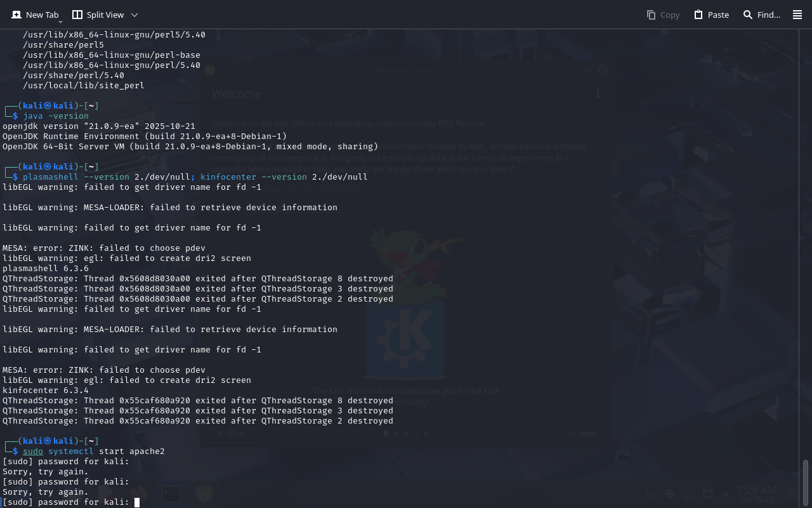Click the terminal icon in the taskbar
The image size is (812, 508).
pos(171,493)
